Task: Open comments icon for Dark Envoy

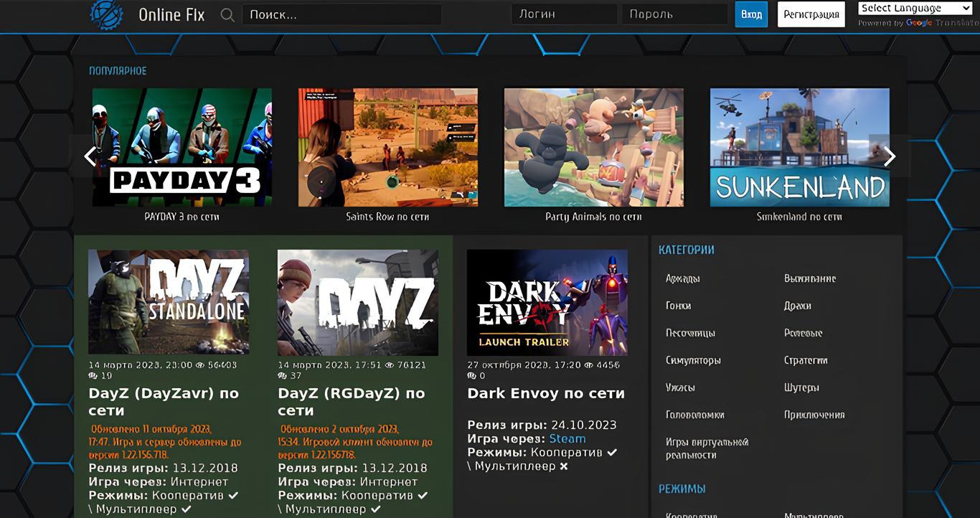Action: coord(471,376)
